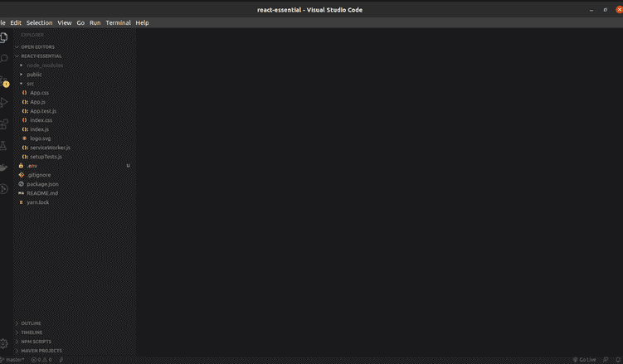Screen dimensions: 623x364
Task: Click the feedback icon in status bar
Action: tap(606, 360)
